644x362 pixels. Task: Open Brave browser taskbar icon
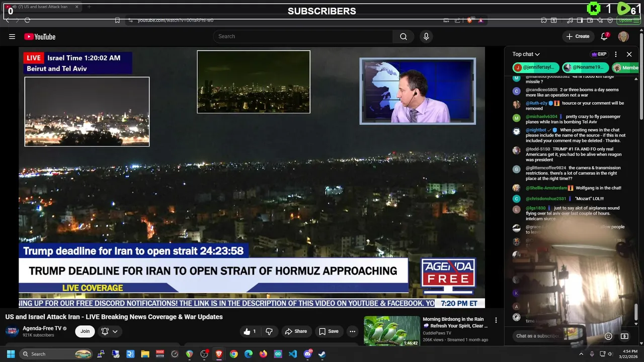219,354
